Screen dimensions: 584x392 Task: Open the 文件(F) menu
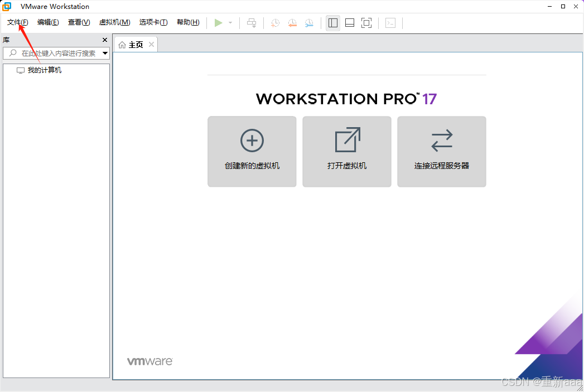point(17,22)
